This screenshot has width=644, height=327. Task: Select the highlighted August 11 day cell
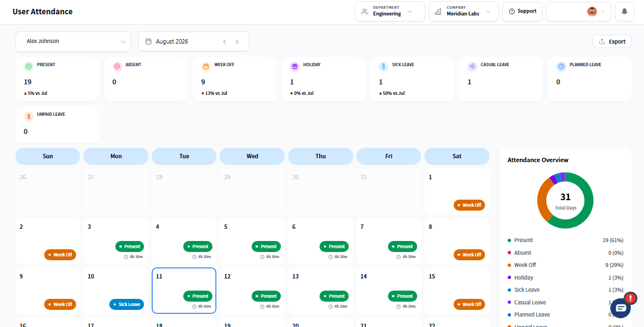point(184,291)
